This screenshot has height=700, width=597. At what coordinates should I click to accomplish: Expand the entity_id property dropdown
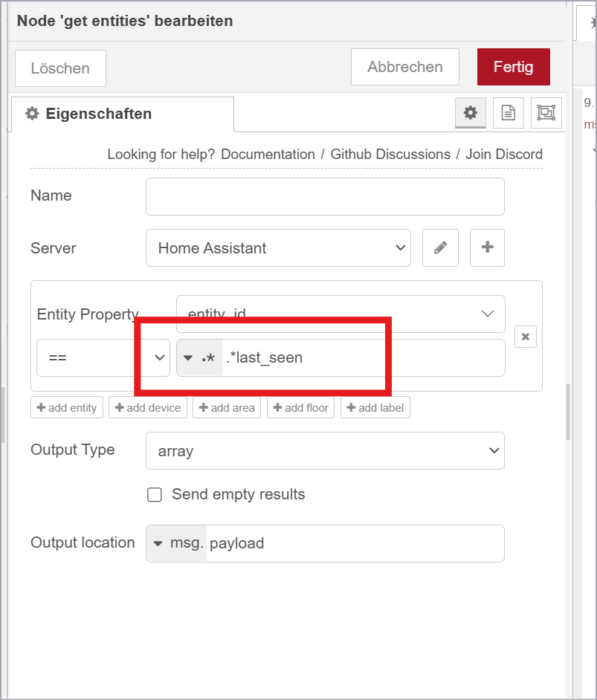point(341,314)
